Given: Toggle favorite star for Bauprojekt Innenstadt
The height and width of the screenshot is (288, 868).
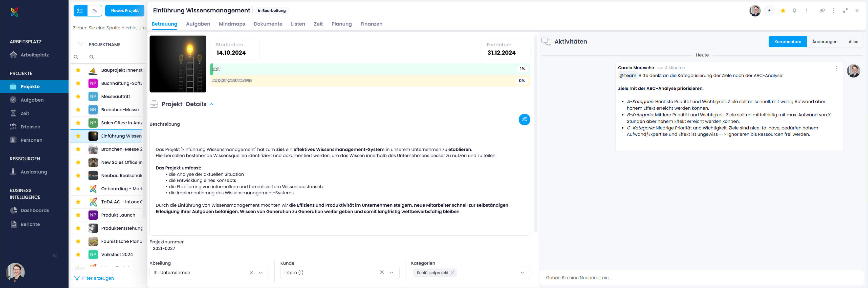Looking at the screenshot, I should tap(78, 70).
